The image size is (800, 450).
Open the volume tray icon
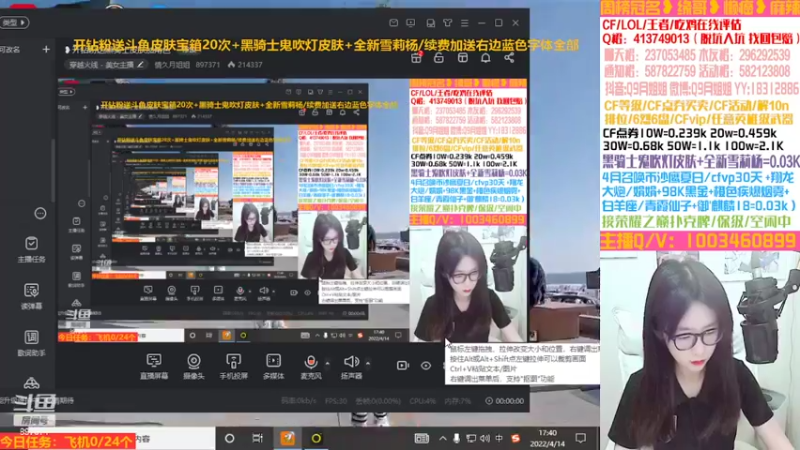tap(485, 438)
